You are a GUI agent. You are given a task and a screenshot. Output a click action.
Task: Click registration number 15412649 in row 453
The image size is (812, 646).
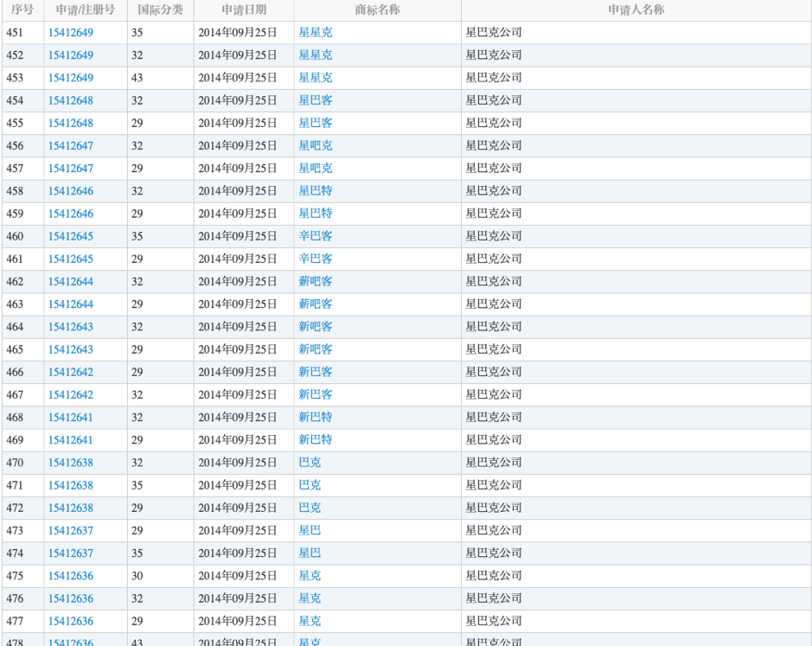[70, 78]
